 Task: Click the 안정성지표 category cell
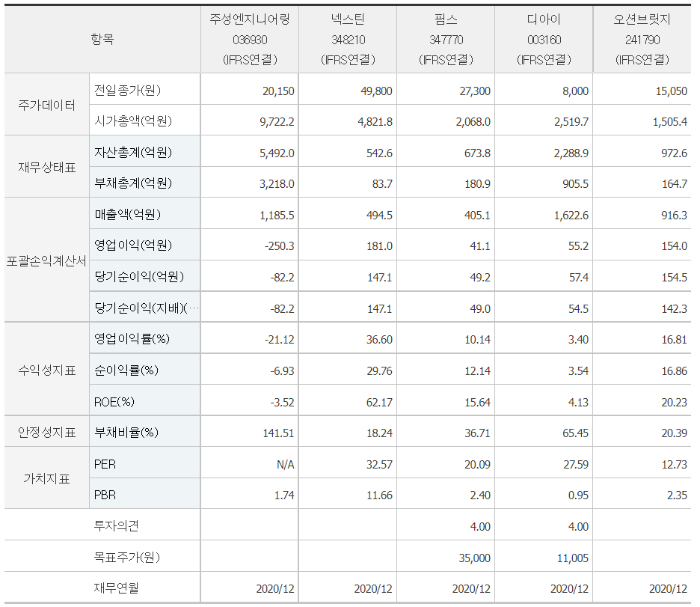point(46,433)
